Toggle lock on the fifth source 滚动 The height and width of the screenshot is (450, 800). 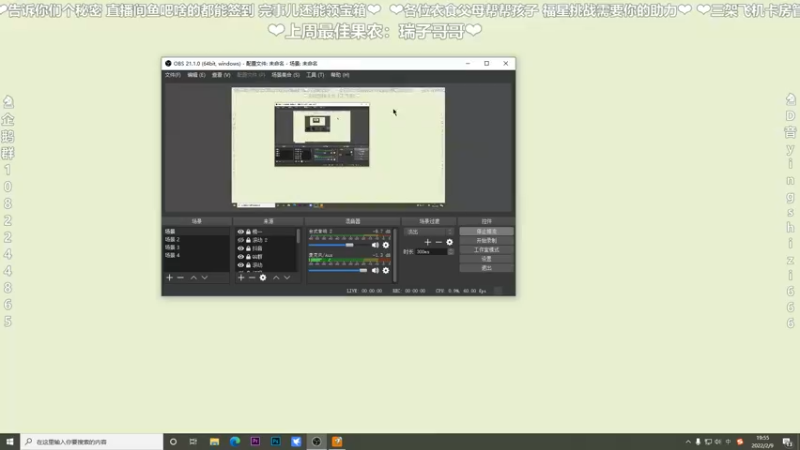248,265
